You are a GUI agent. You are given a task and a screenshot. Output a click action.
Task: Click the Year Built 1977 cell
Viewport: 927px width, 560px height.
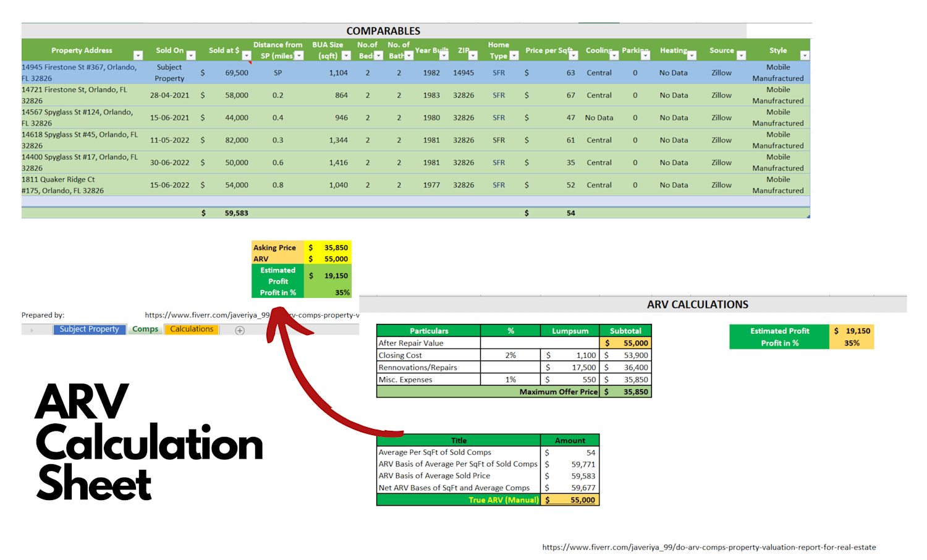click(x=431, y=185)
